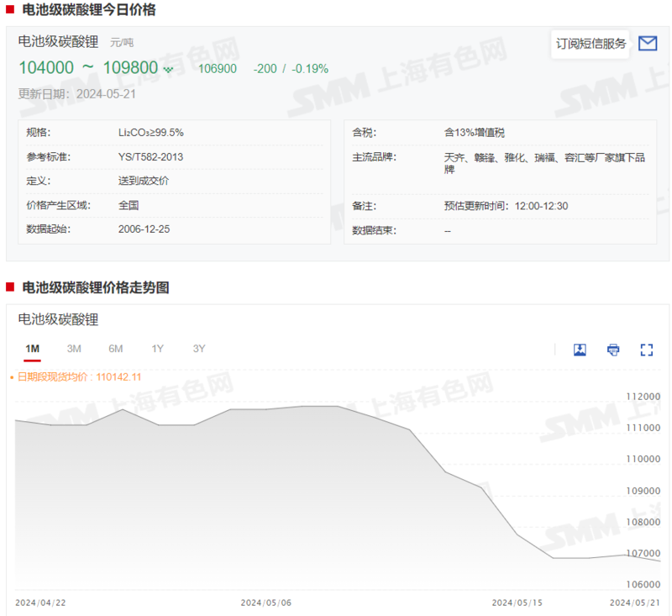
Task: Click the 2024/04/22 axis date label
Action: click(x=40, y=603)
